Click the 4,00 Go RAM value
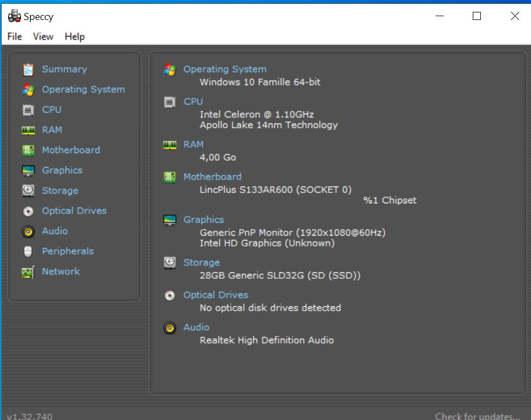531x420 pixels. (218, 157)
